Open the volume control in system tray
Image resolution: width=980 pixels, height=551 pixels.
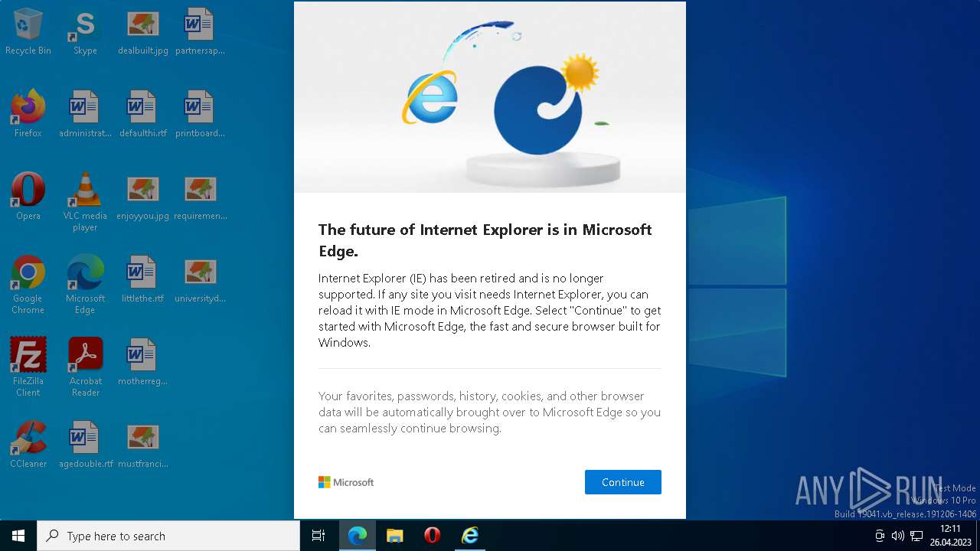(x=898, y=536)
